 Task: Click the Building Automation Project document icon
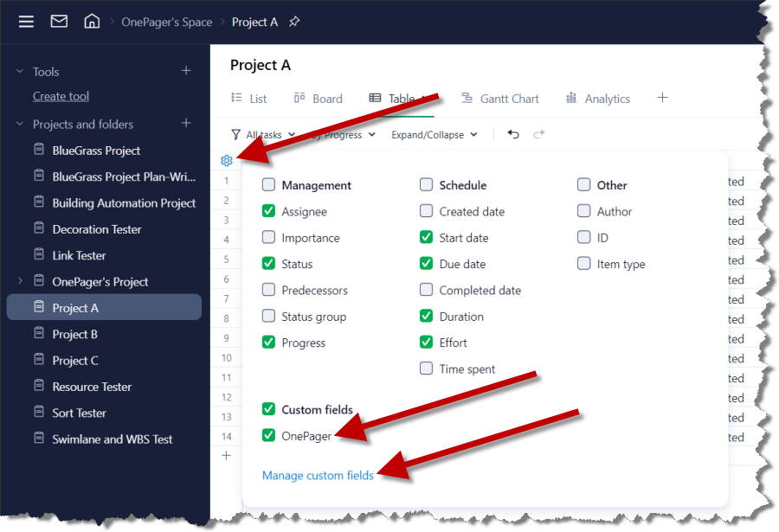tap(39, 202)
